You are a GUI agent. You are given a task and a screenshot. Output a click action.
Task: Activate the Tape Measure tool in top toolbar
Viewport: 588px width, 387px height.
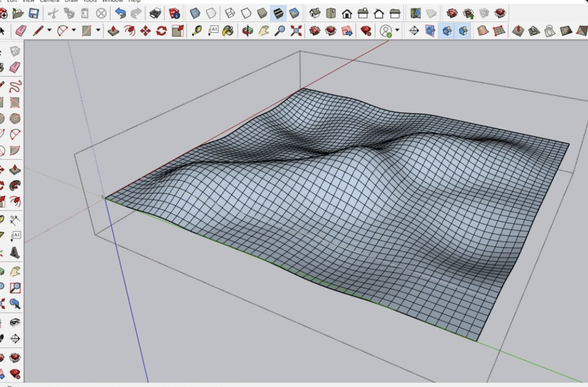(x=197, y=31)
